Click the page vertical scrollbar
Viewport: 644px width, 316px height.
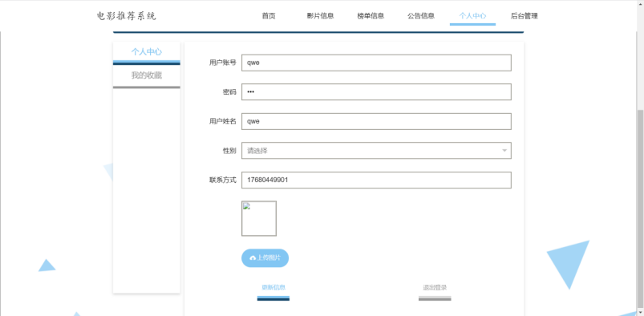640,209
